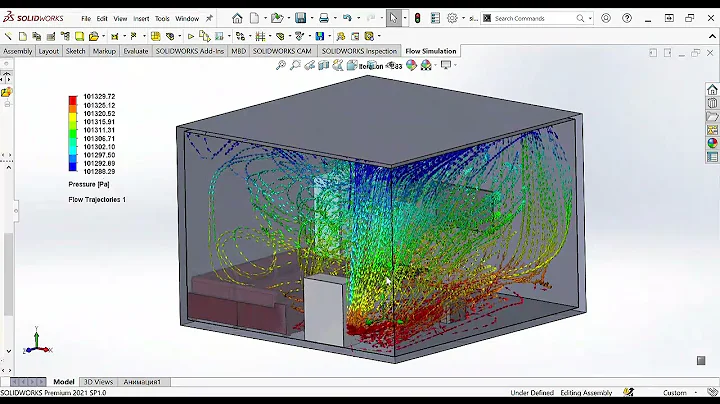Expand the Search Commands dropdown arrow
This screenshot has height=404, width=720.
click(x=590, y=18)
